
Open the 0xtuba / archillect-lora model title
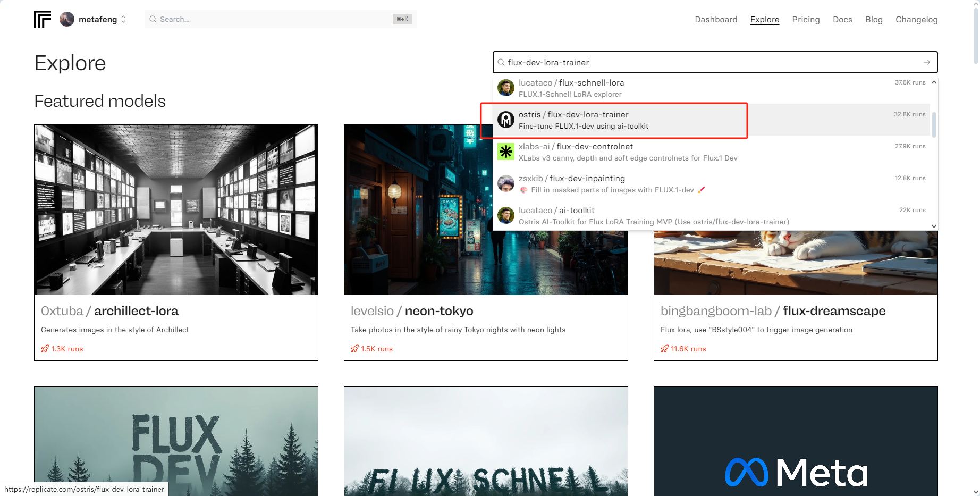pos(109,311)
